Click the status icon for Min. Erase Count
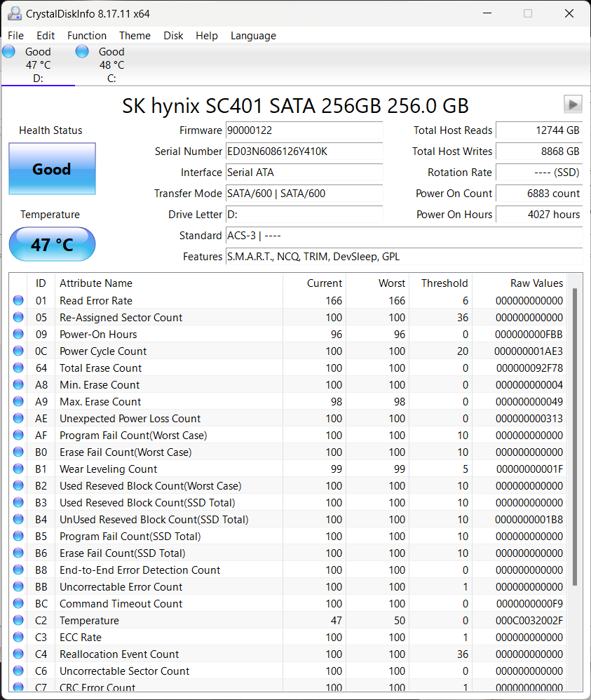 click(x=18, y=385)
